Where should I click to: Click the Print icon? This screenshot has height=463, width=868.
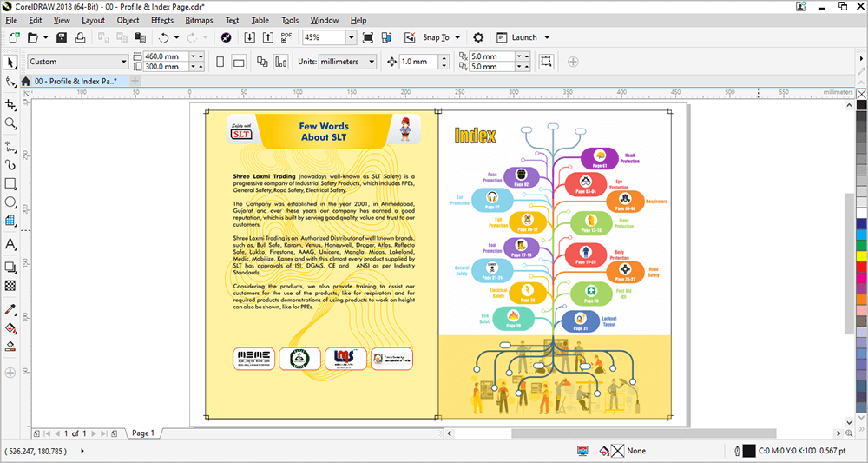pyautogui.click(x=80, y=37)
